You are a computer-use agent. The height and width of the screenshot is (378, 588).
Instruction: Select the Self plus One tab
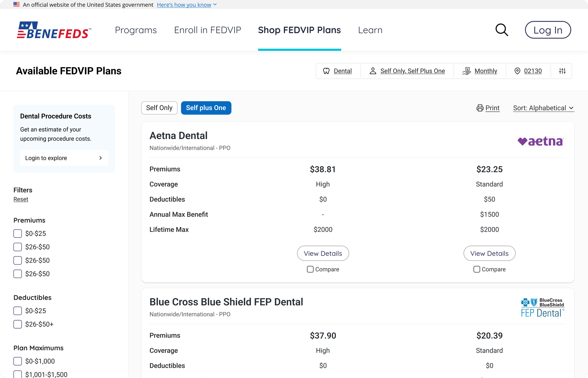tap(206, 108)
